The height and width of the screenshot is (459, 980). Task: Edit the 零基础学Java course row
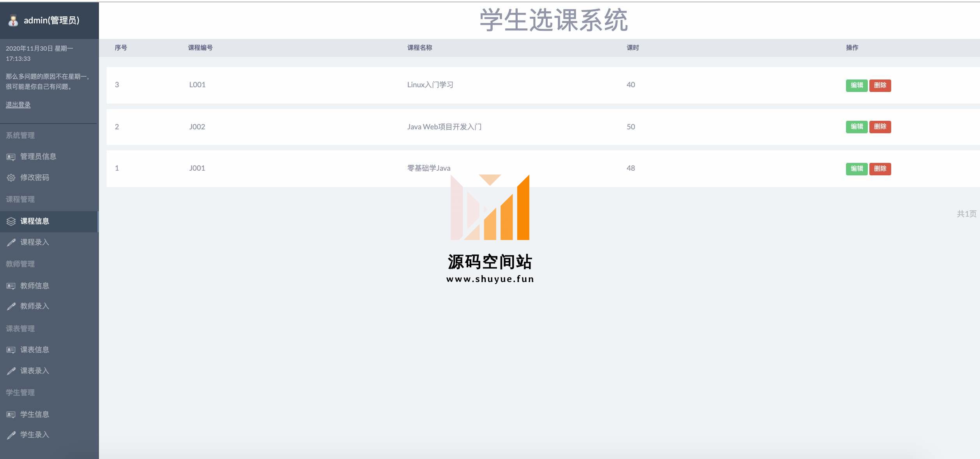point(857,169)
